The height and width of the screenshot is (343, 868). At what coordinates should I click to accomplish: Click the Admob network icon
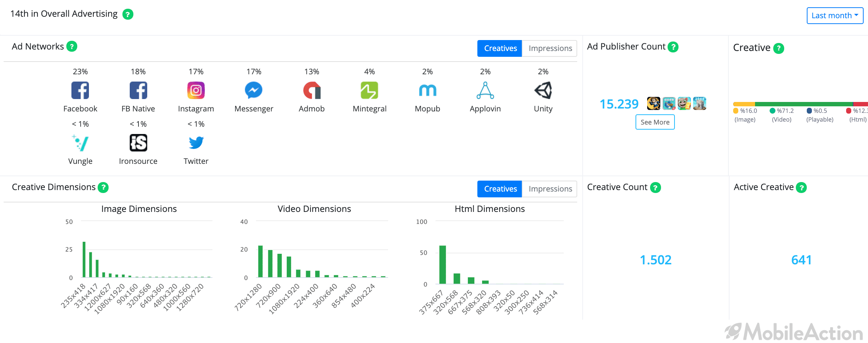pyautogui.click(x=312, y=90)
